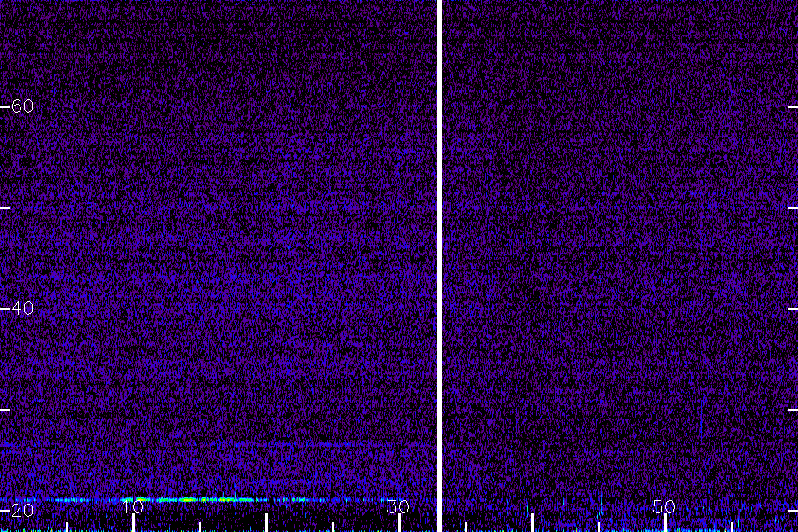Click the "40" frequency axis label
The width and height of the screenshot is (798, 532).
pos(22,308)
